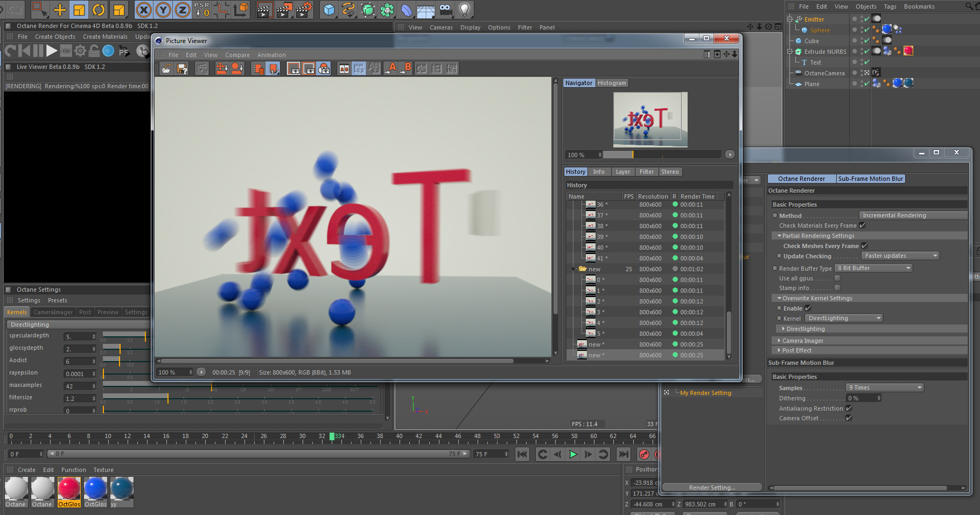Click the Navigator render thumbnail
This screenshot has width=980, height=515.
[x=650, y=119]
